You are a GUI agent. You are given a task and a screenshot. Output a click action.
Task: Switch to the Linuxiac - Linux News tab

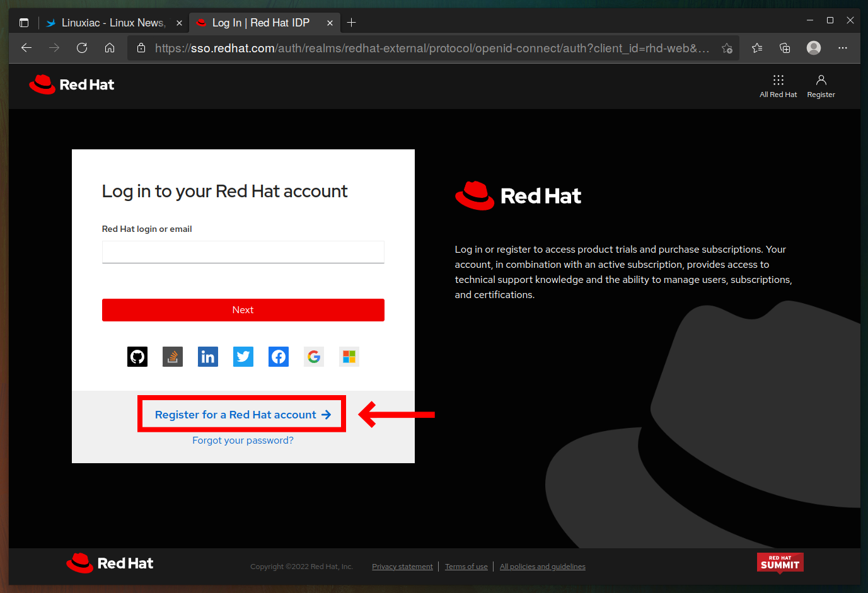113,23
